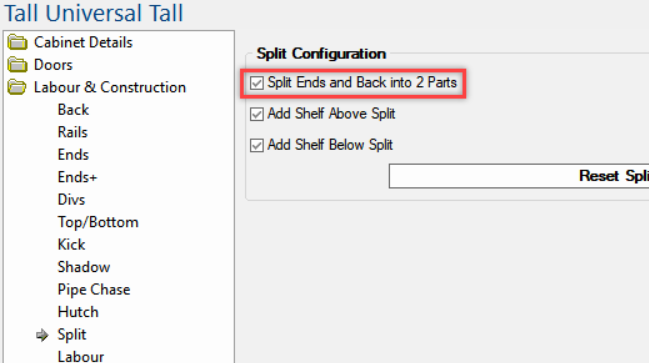Open the Hutch page

point(78,312)
